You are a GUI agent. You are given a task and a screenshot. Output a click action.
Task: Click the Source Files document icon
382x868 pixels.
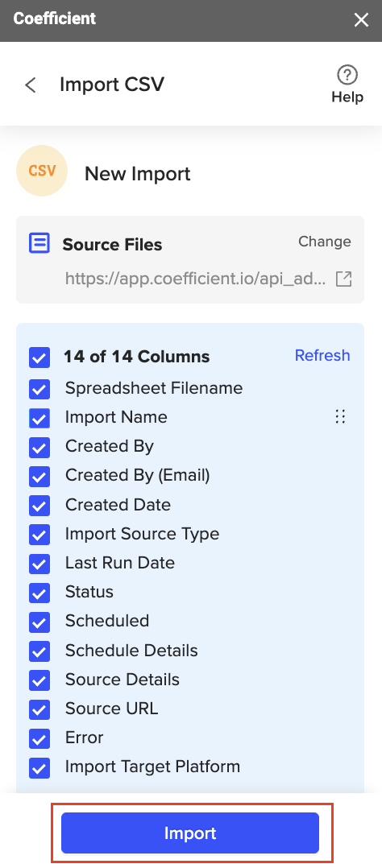[x=39, y=243]
